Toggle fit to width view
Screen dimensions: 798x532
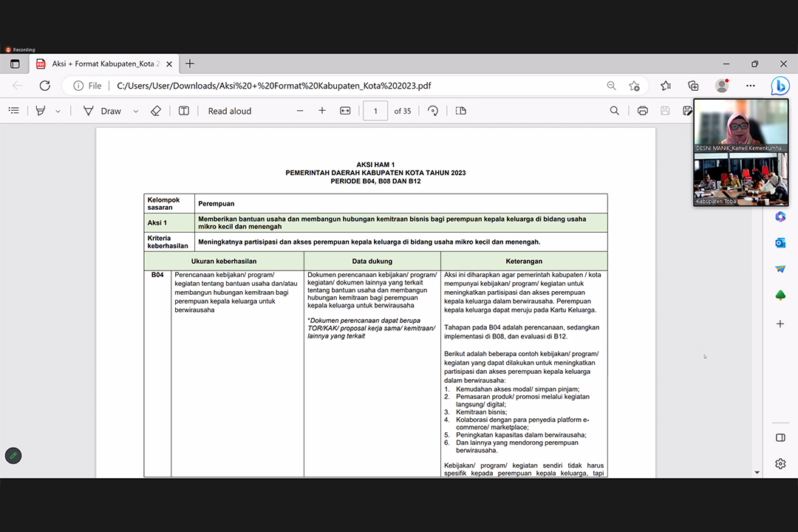tap(345, 111)
